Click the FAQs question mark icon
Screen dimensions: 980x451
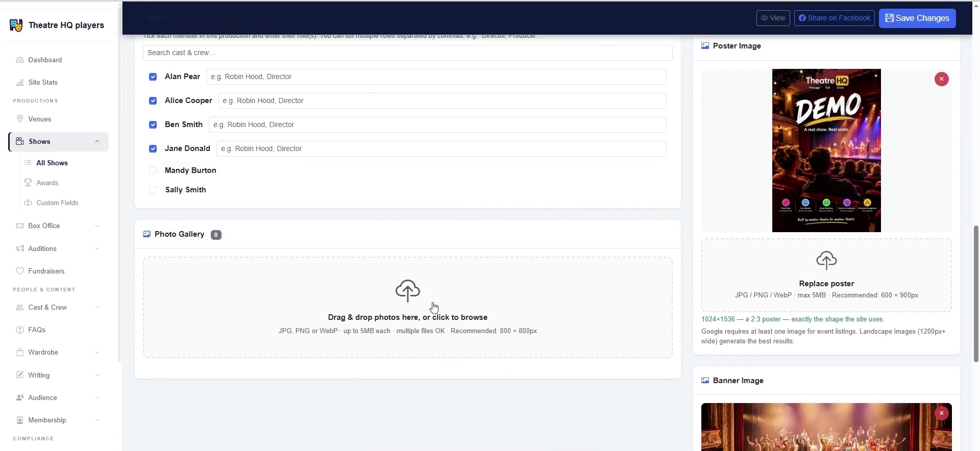20,330
